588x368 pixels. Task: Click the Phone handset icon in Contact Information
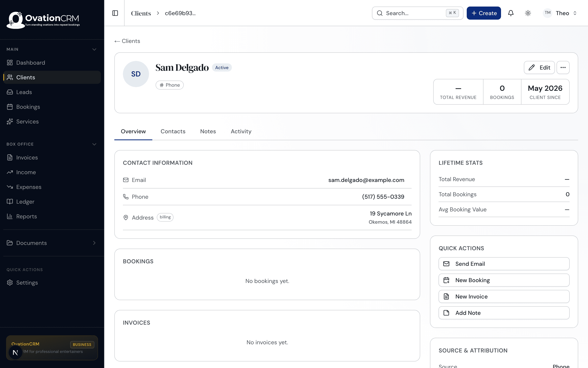click(x=126, y=197)
